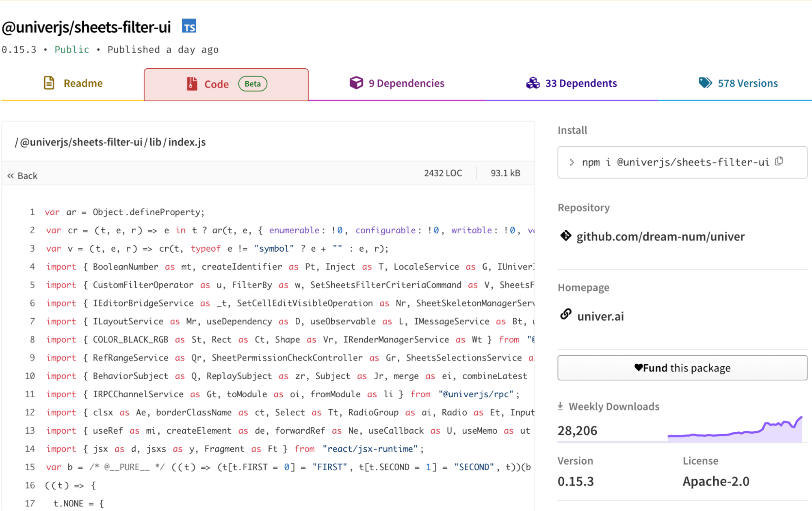The width and height of the screenshot is (812, 511).
Task: Click the TS TypeScript badge icon
Action: pyautogui.click(x=188, y=26)
